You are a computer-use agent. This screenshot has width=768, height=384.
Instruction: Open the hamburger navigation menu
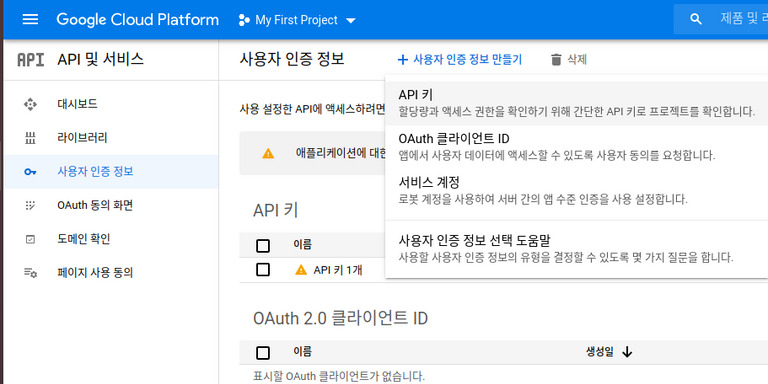pyautogui.click(x=30, y=20)
